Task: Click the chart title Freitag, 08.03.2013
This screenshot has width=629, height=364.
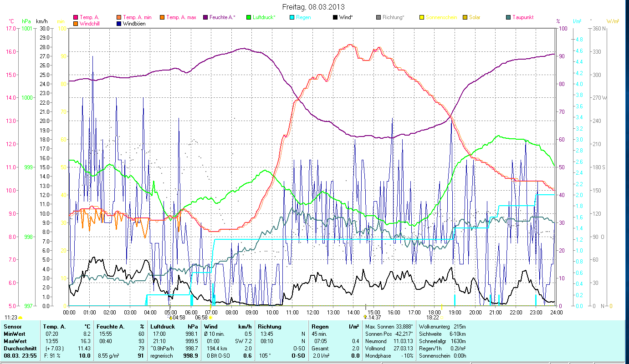Action: [x=313, y=7]
